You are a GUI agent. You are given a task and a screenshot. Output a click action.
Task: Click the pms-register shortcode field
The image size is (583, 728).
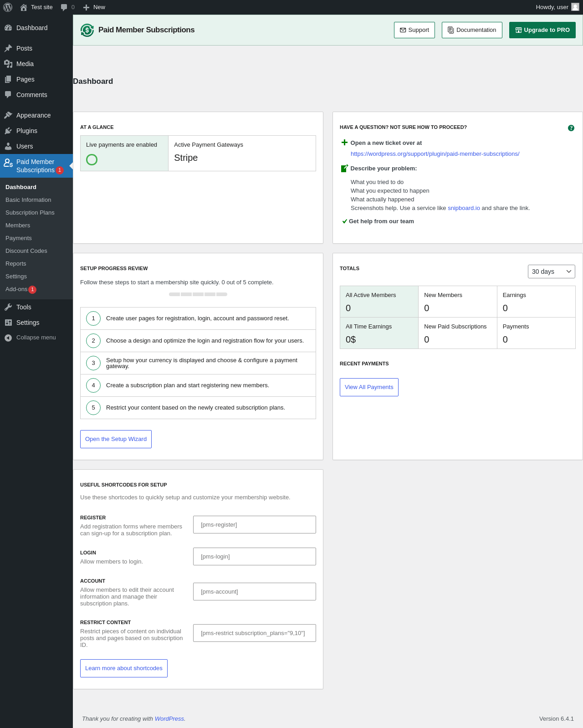click(x=254, y=525)
